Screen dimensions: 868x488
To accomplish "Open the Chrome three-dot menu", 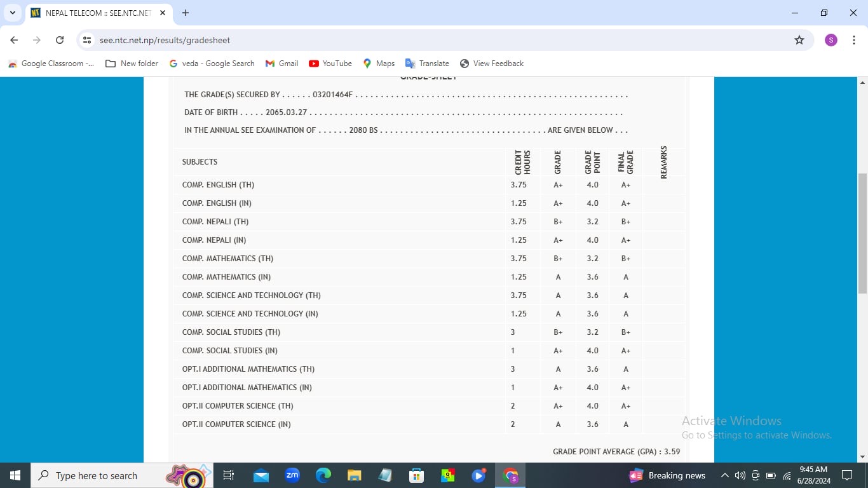I will pos(854,40).
